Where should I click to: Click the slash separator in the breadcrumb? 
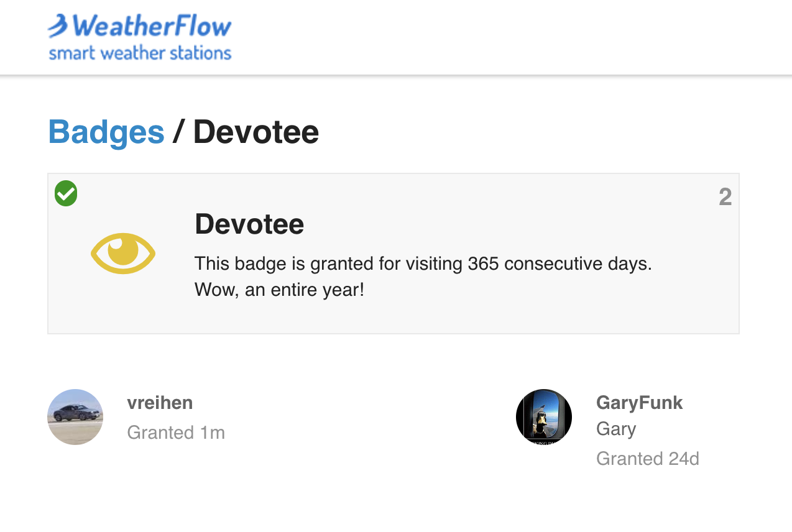tap(178, 132)
